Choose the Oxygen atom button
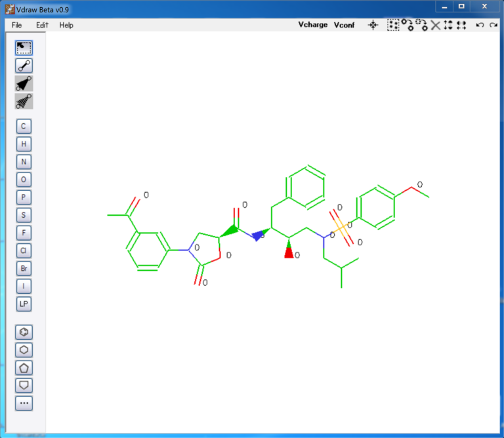 click(x=24, y=179)
